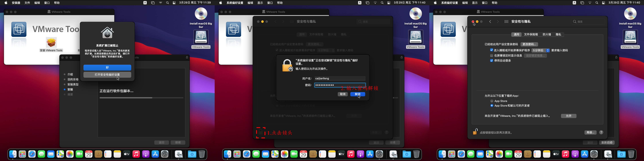
Task: Click the 密码 field in the unlock dialog
Action: (x=340, y=85)
